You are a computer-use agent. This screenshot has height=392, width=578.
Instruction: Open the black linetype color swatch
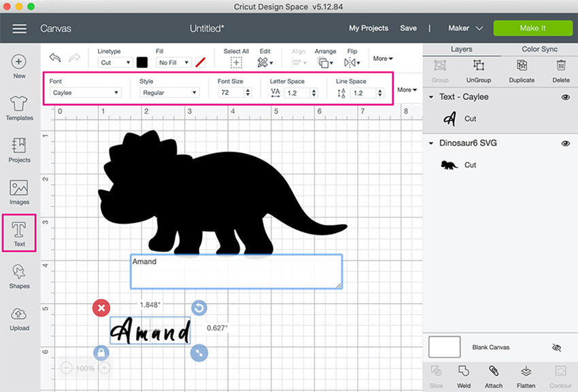(x=142, y=63)
